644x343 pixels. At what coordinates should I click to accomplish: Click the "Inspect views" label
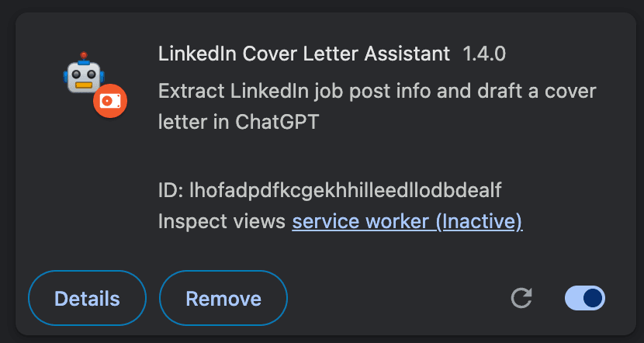(222, 221)
